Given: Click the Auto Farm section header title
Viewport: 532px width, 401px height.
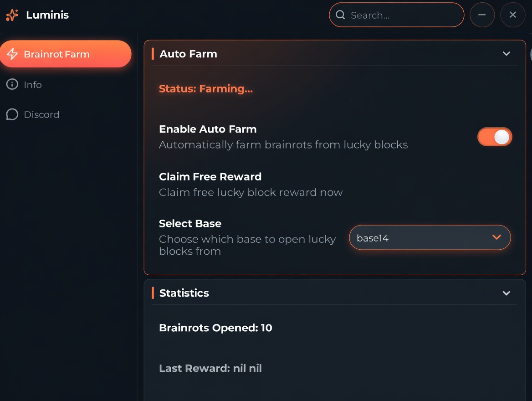Looking at the screenshot, I should pyautogui.click(x=188, y=54).
